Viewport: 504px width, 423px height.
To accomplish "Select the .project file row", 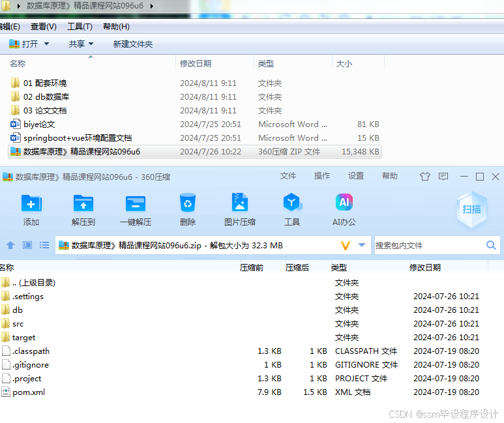I will click(x=245, y=378).
